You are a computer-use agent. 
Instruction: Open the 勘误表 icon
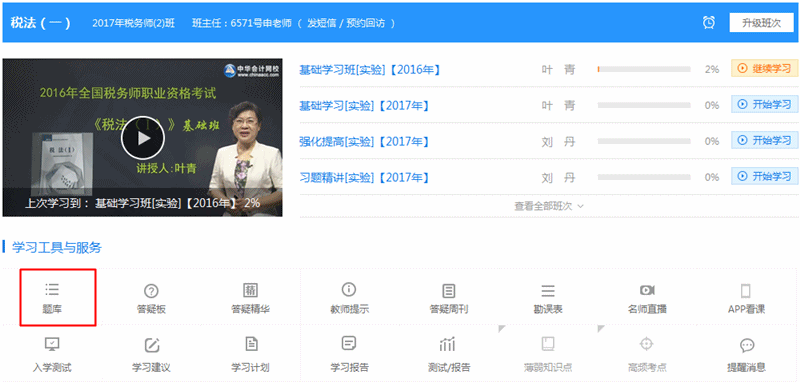tap(548, 291)
